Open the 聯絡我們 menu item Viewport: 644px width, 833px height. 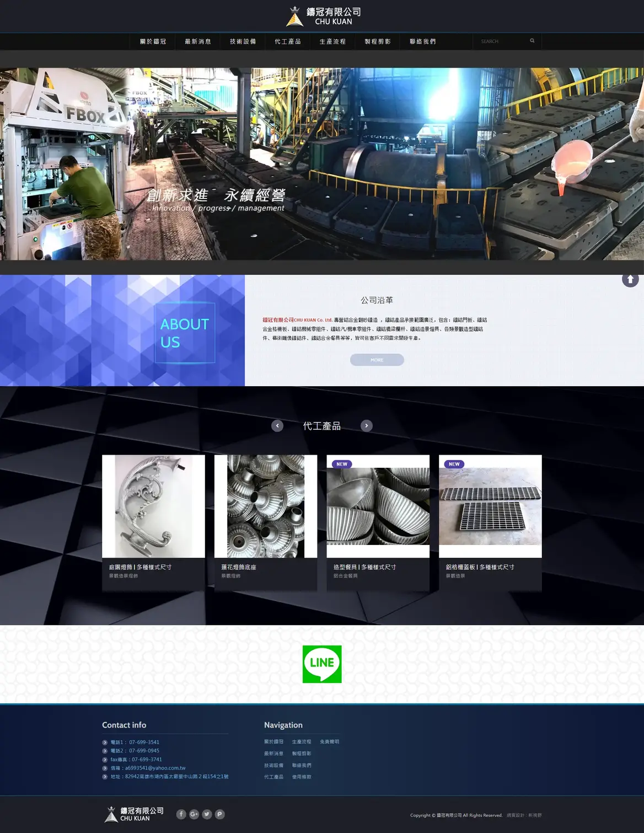click(423, 41)
